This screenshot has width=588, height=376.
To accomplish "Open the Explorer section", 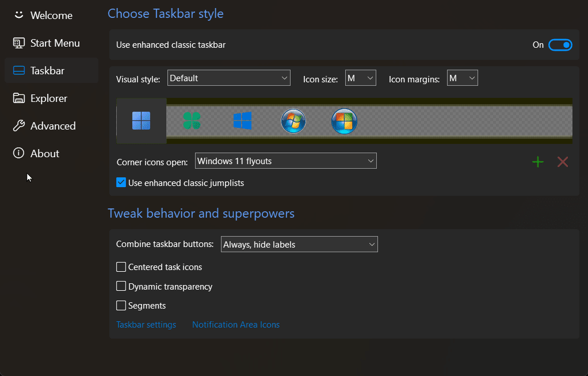I will (x=49, y=98).
